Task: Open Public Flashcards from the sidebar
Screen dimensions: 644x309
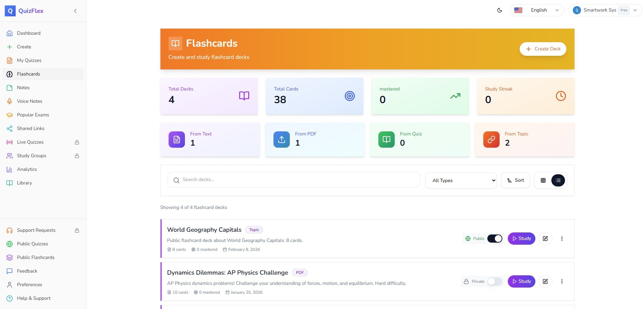Action: 35,257
